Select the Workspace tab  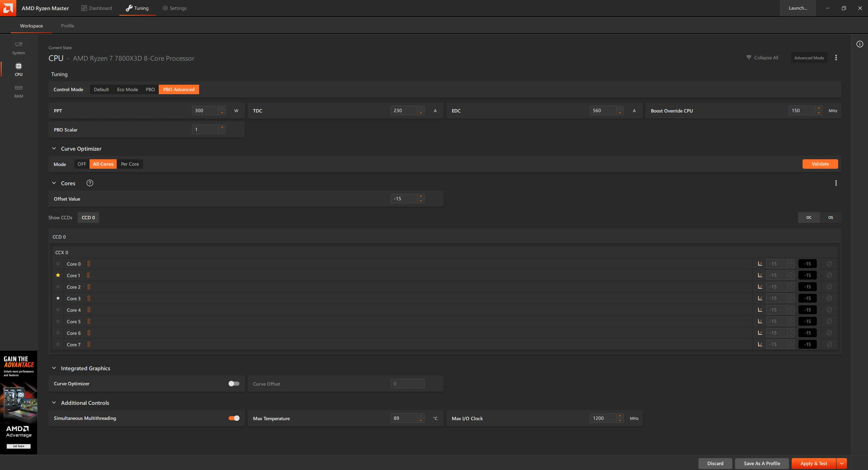pos(31,26)
